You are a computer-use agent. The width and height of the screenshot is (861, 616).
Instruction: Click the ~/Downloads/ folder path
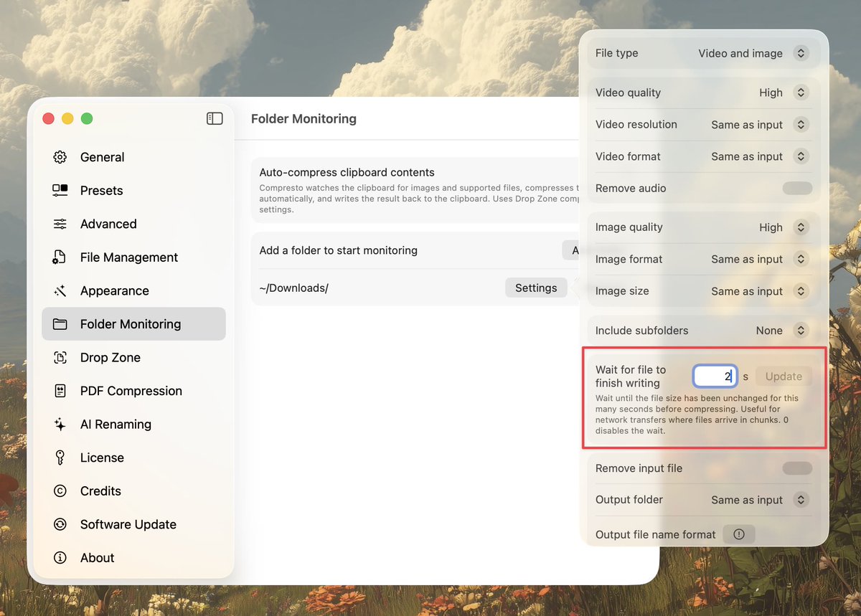click(x=294, y=288)
